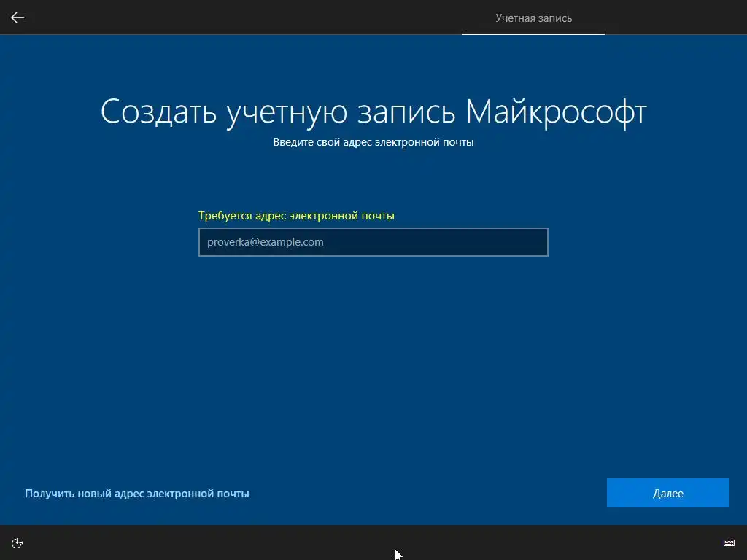Click Получить новый адрес электронной почты link
Viewport: 747px width, 560px height.
pyautogui.click(x=136, y=494)
